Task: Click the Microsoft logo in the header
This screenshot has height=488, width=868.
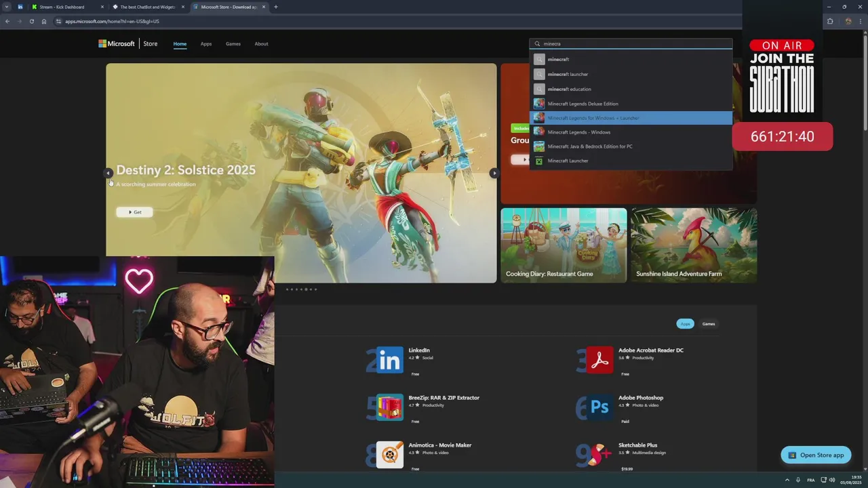Action: [x=117, y=43]
